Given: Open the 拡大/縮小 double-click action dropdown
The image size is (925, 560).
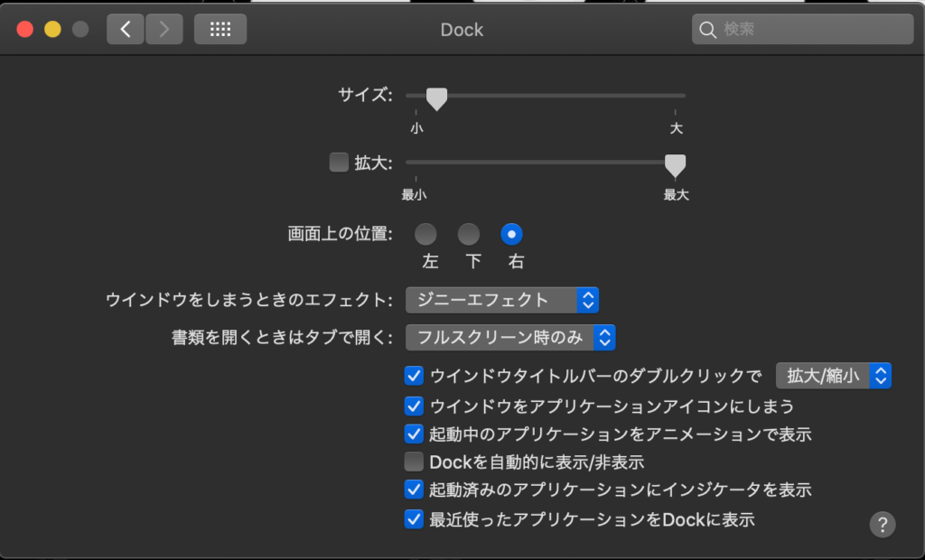Looking at the screenshot, I should (833, 376).
